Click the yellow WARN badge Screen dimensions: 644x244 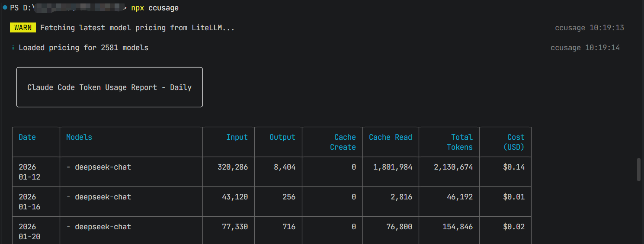[23, 28]
